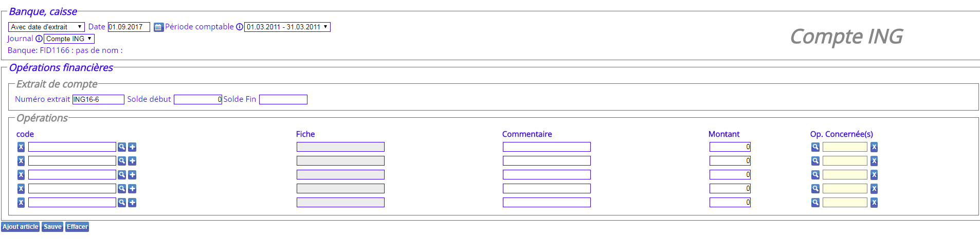The width and height of the screenshot is (980, 252).
Task: Search fiche in the fourth code row
Action: (122, 189)
